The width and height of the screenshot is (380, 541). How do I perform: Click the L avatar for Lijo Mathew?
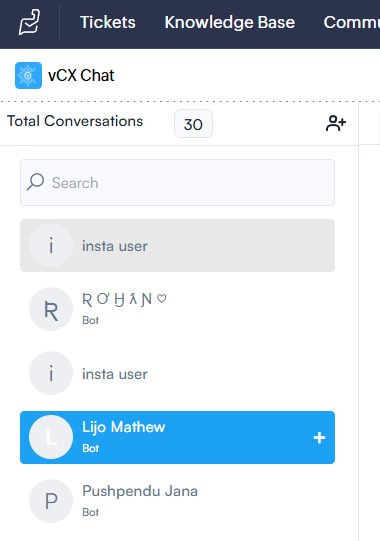(51, 437)
